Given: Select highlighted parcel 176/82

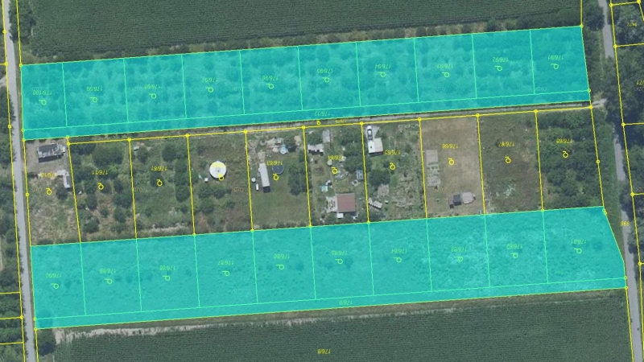Looking at the screenshot, I should pyautogui.click(x=517, y=249).
